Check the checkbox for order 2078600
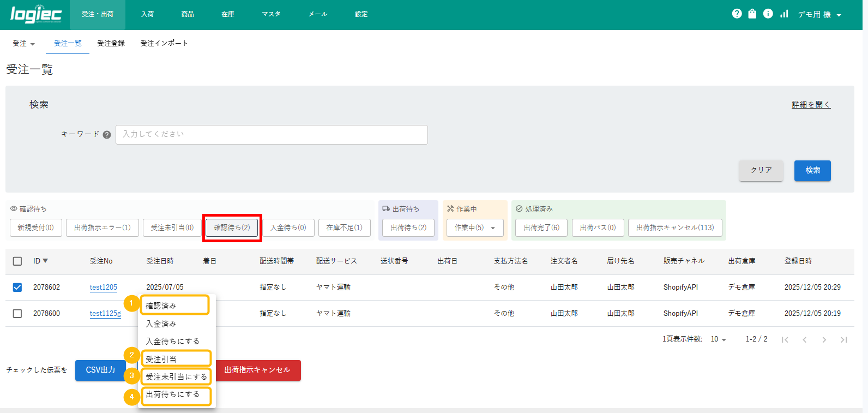 click(17, 314)
